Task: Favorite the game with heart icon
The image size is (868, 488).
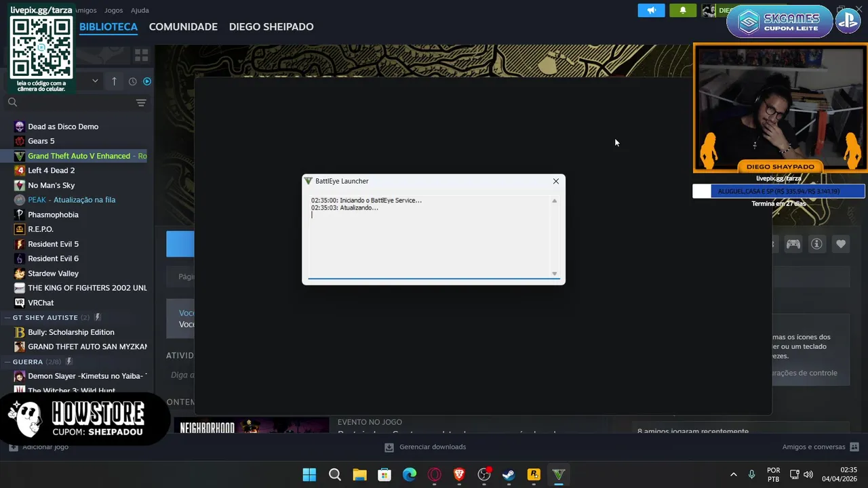Action: (841, 244)
